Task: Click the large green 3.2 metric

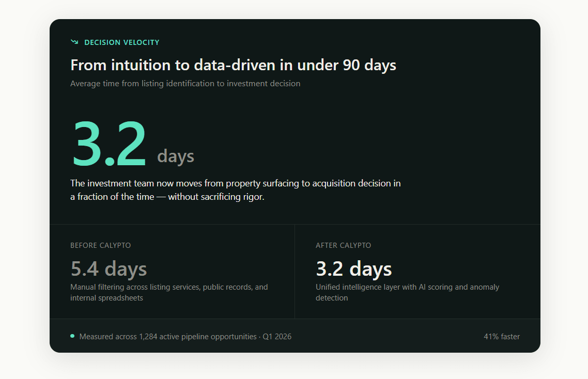Action: pyautogui.click(x=109, y=143)
